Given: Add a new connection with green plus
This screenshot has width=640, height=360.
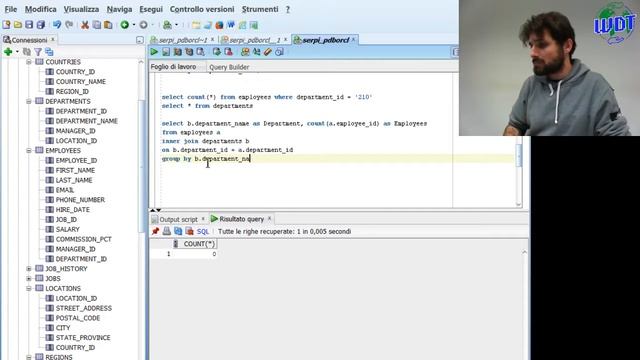Looking at the screenshot, I should (x=8, y=51).
